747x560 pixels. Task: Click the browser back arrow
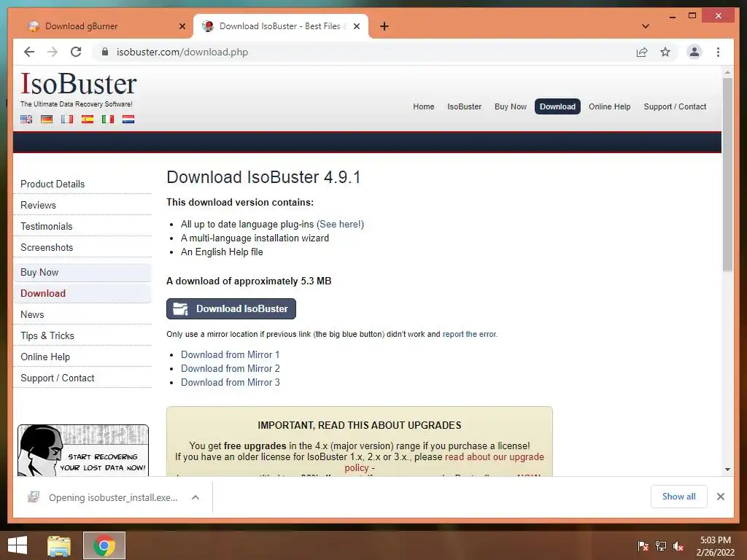(29, 52)
